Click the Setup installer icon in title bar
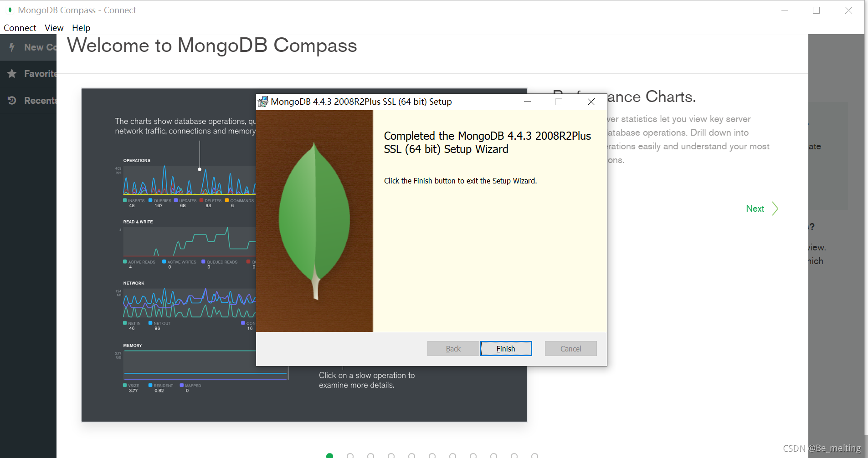 pyautogui.click(x=263, y=102)
